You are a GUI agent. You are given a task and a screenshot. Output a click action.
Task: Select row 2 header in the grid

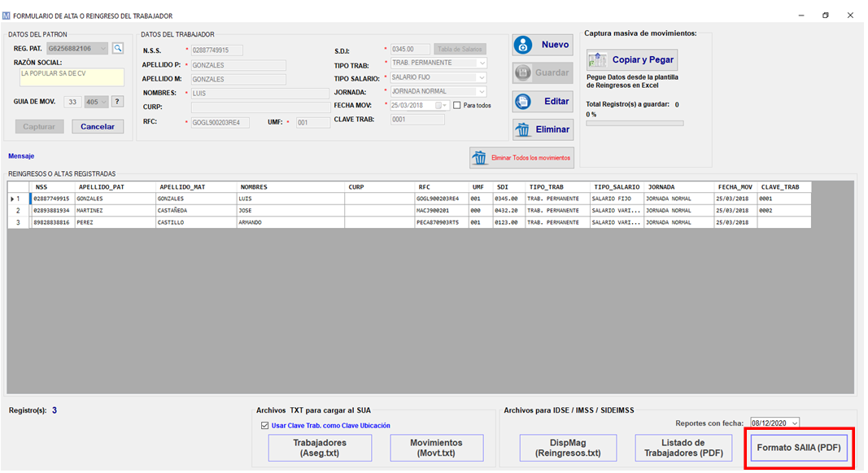pos(18,211)
